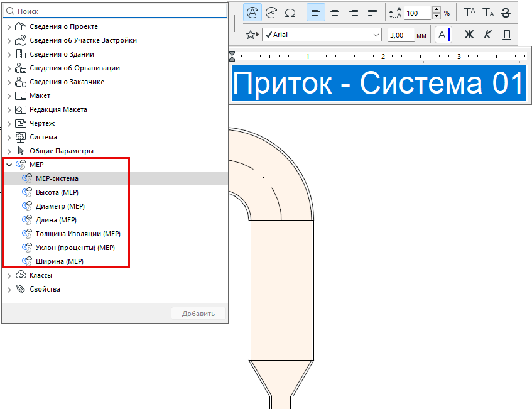Toggle underline (П) formatting

point(506,35)
